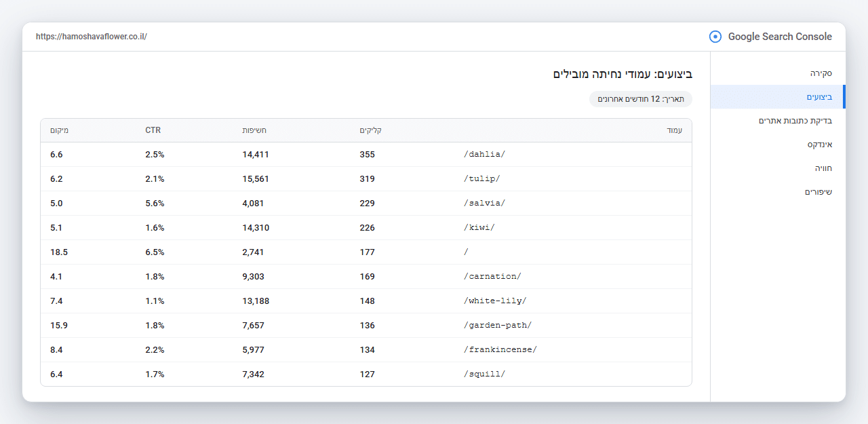Open the /white-lily/ page row
Screen dimensions: 868x424
click(366, 301)
